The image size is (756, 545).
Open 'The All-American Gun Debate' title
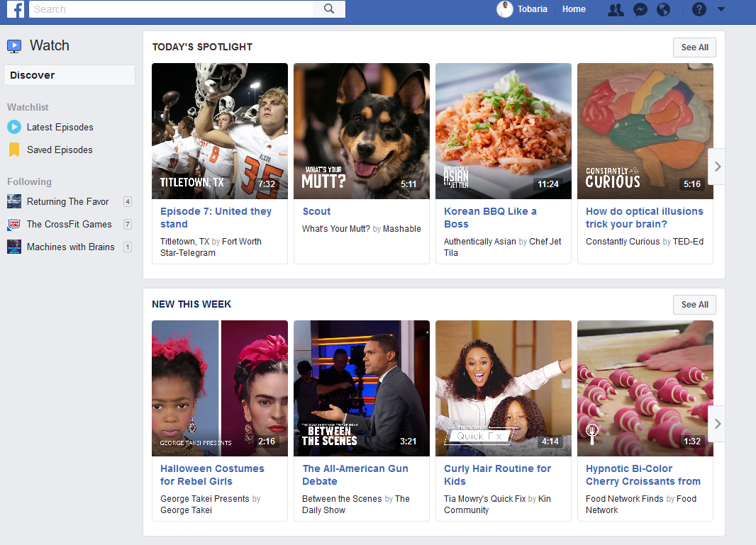click(355, 475)
